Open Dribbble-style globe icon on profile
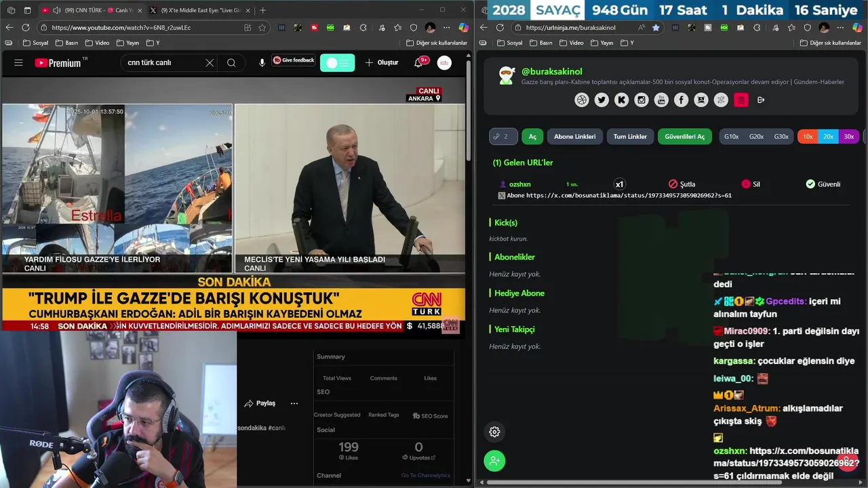This screenshot has width=868, height=488. [x=582, y=100]
